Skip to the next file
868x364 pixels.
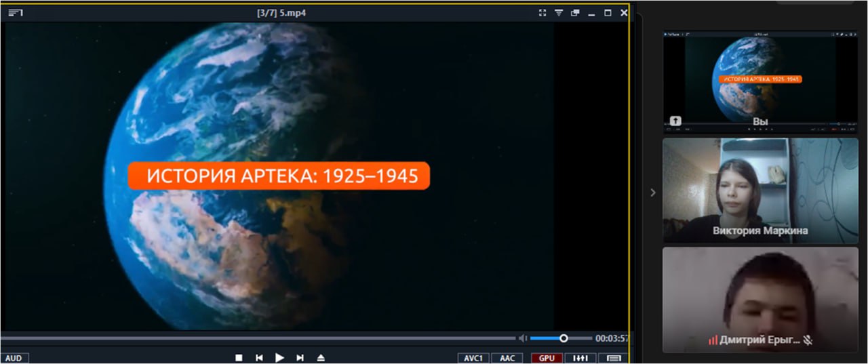(x=300, y=358)
